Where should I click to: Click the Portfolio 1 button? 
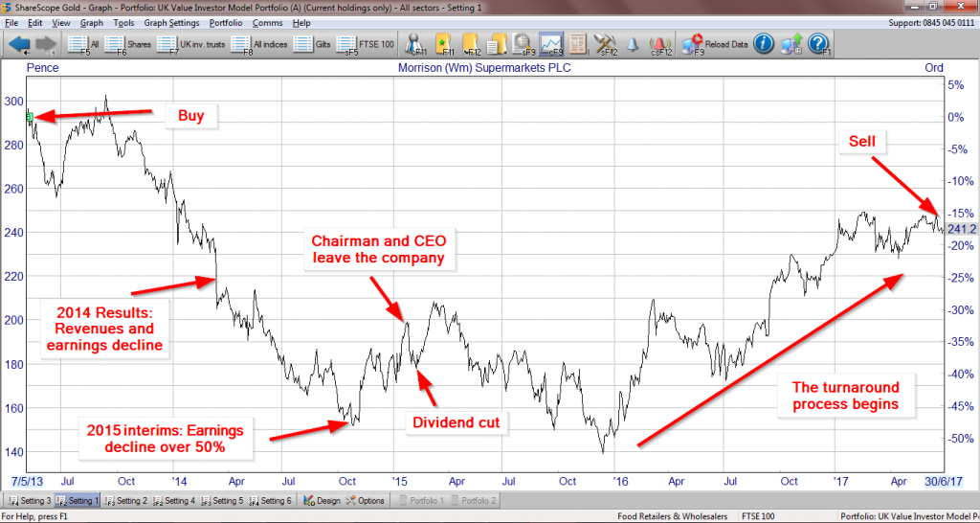coord(422,500)
